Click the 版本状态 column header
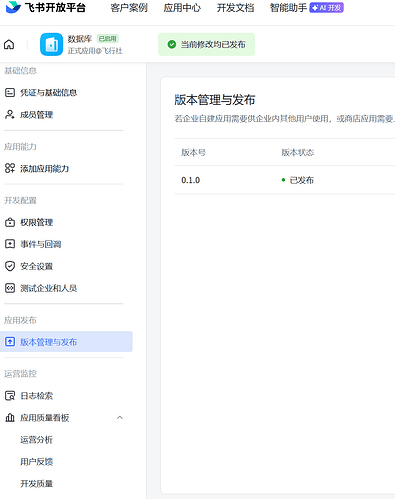The height and width of the screenshot is (499, 395). click(298, 152)
